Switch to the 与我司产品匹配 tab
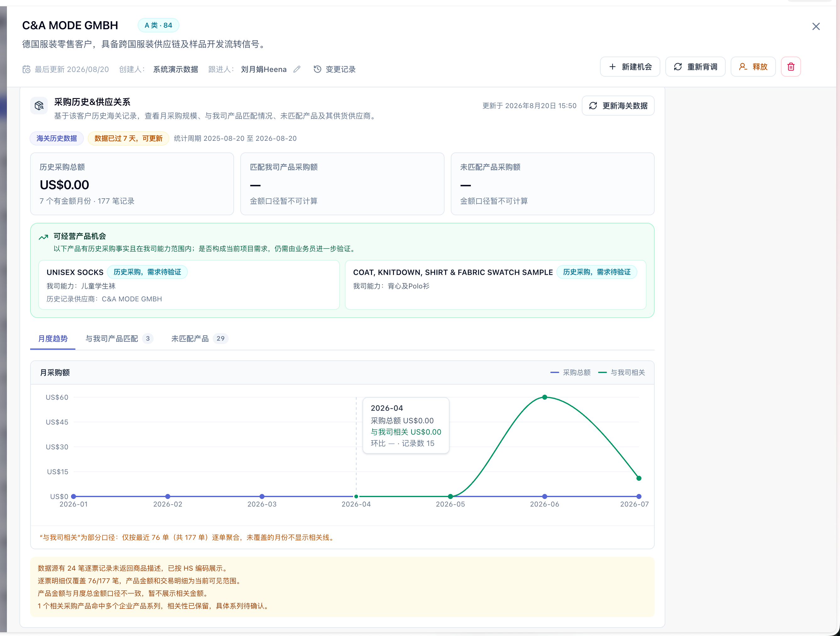 point(119,338)
